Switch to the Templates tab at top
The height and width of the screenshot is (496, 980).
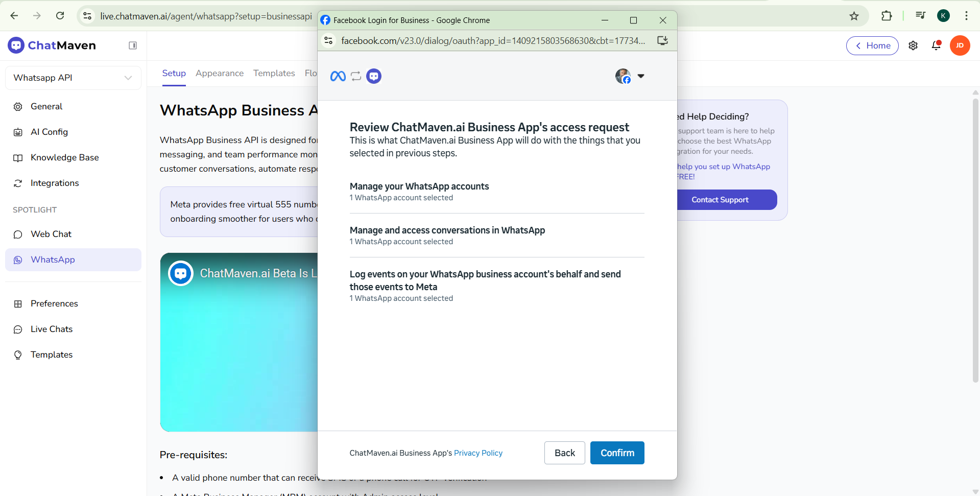(274, 73)
